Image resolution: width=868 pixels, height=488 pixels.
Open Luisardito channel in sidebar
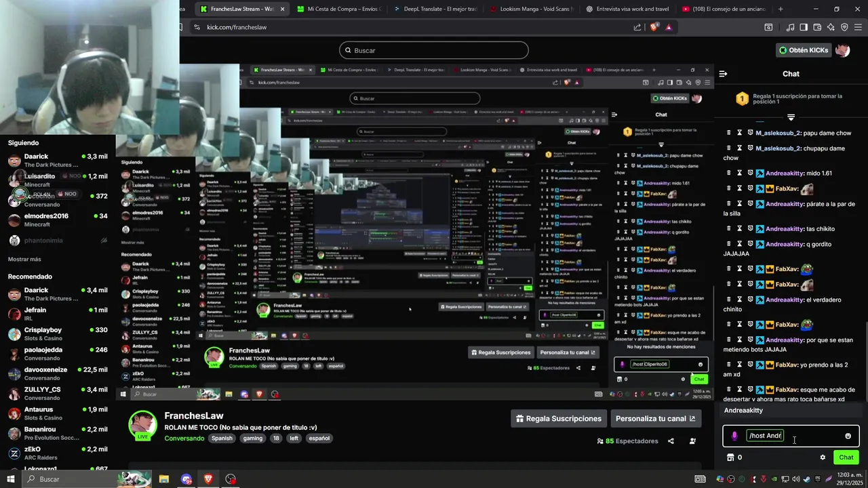58,180
